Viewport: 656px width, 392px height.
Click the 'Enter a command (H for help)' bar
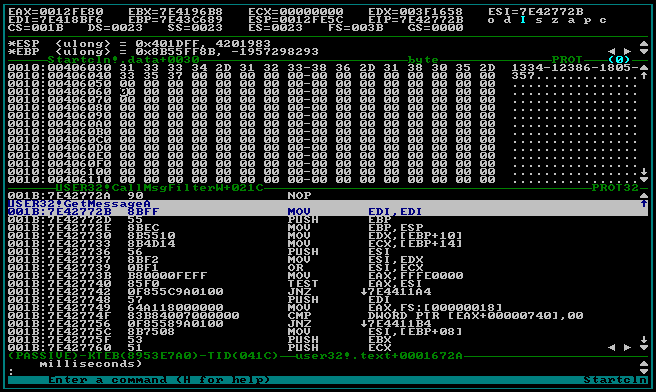click(x=159, y=380)
